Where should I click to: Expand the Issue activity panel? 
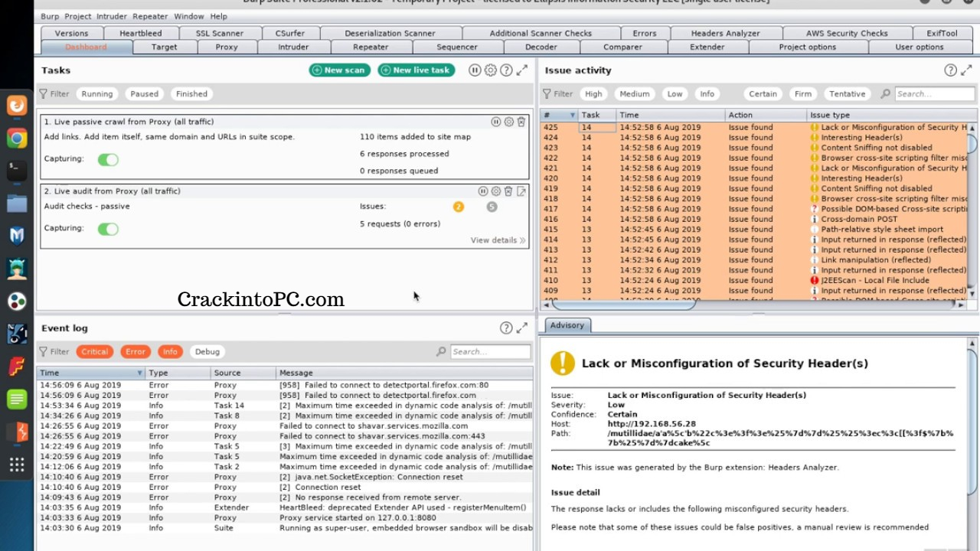pos(966,70)
